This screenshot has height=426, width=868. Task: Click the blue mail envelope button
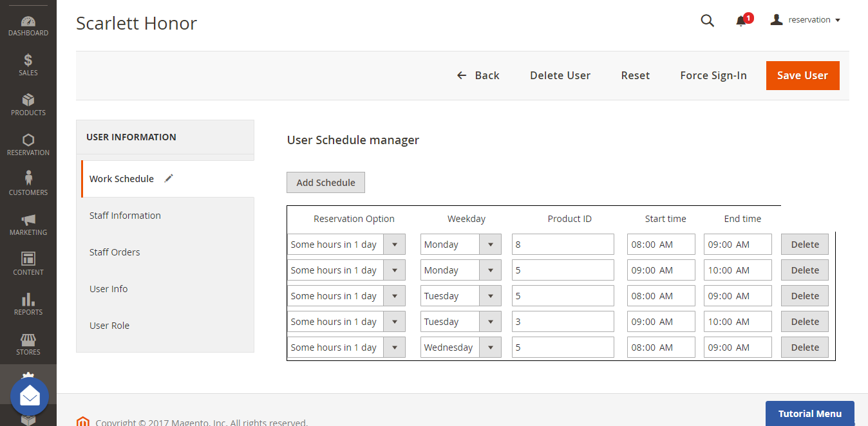pyautogui.click(x=30, y=396)
